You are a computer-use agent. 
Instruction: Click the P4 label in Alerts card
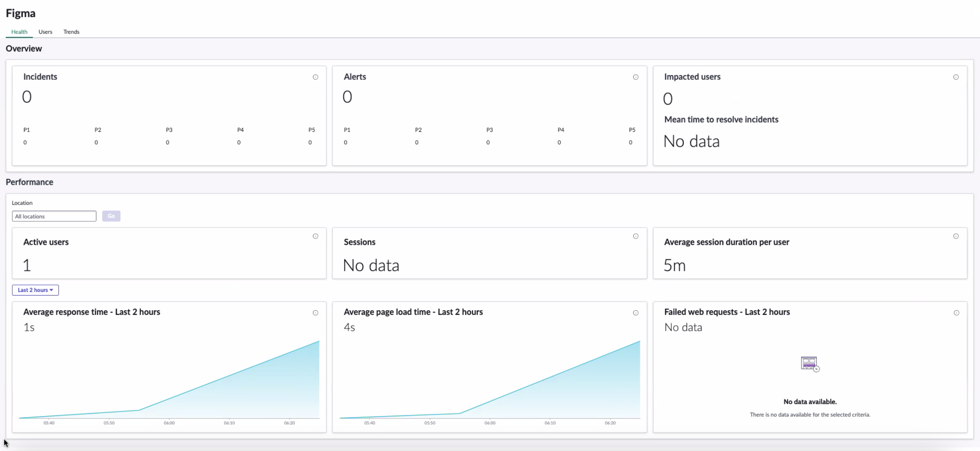click(561, 130)
